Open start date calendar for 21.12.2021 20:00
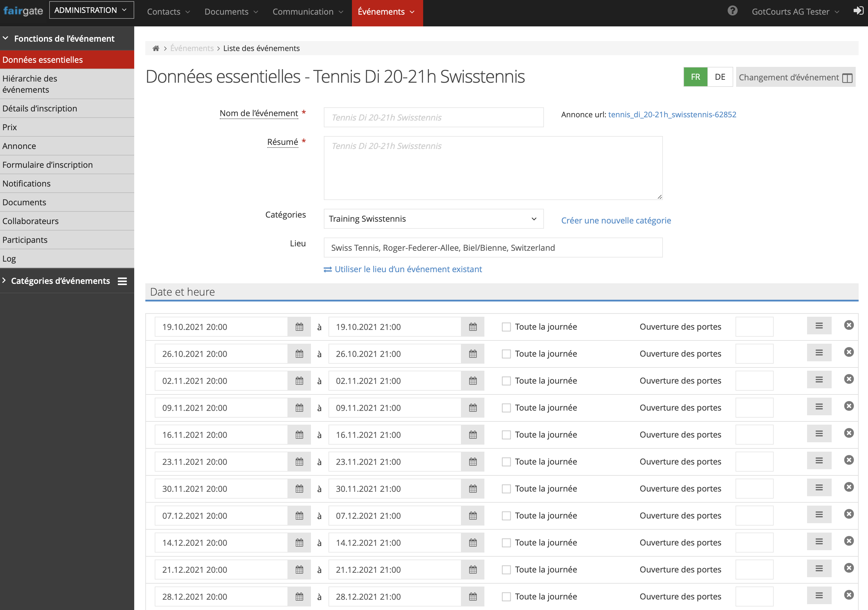This screenshot has width=868, height=610. [299, 570]
